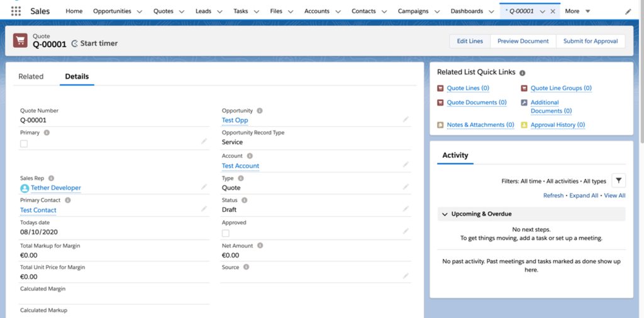Click the Quote Lines cart icon
Viewport: 644px width, 318px height.
441,88
